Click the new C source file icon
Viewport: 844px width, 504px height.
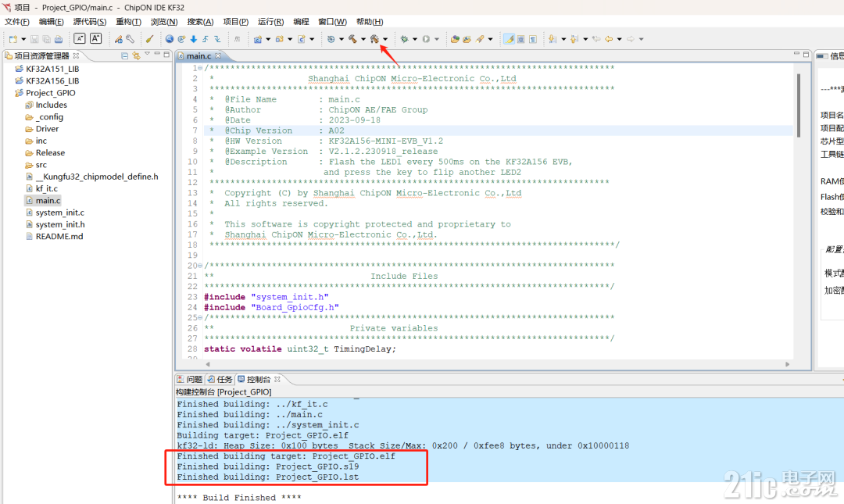point(302,39)
